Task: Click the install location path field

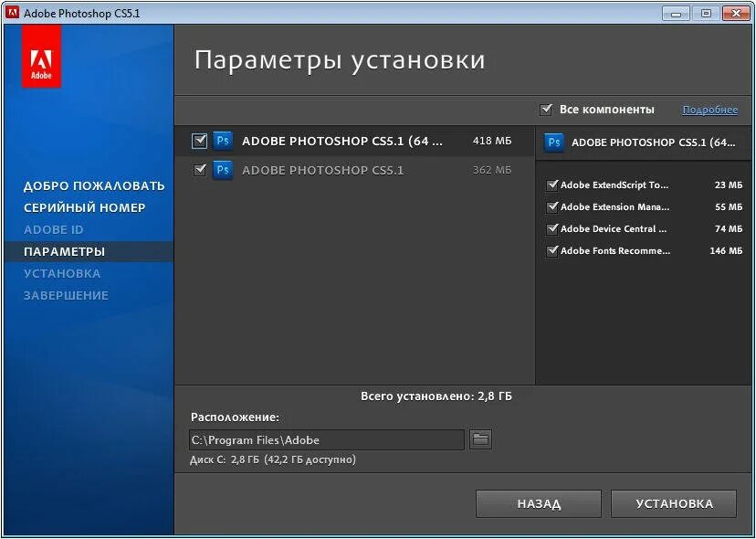Action: click(x=326, y=439)
